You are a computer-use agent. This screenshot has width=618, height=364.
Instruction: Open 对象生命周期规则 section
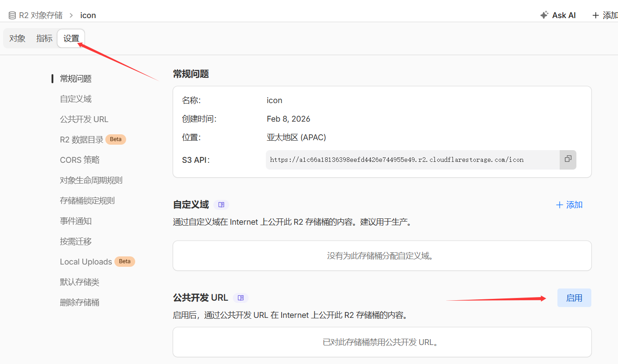(91, 180)
